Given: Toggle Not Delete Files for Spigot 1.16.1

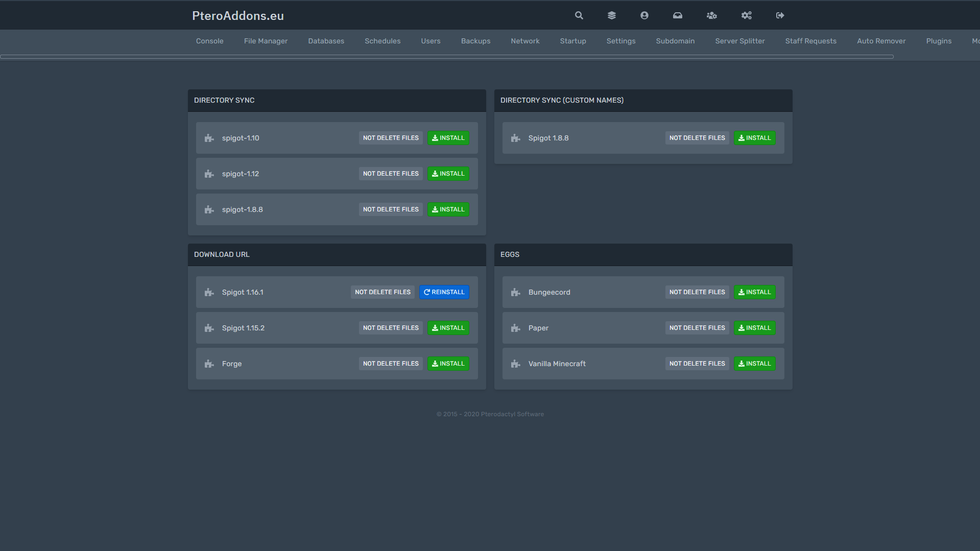Looking at the screenshot, I should click(x=383, y=292).
